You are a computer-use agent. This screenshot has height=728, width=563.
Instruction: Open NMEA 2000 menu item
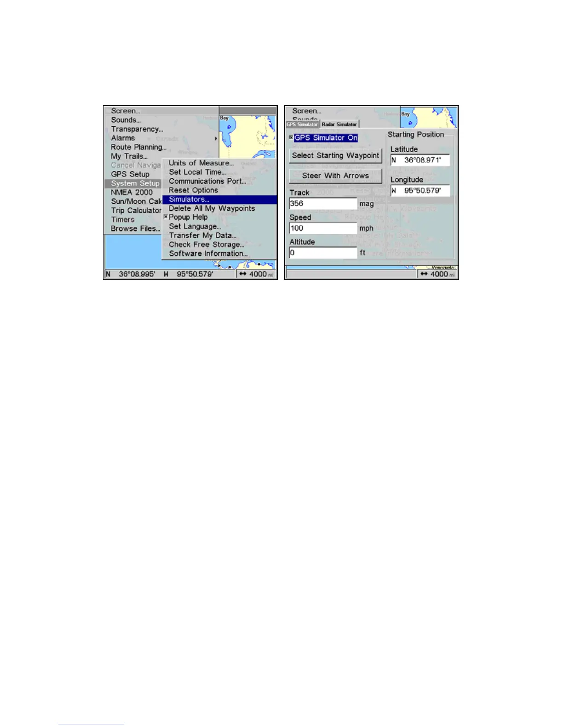[132, 192]
